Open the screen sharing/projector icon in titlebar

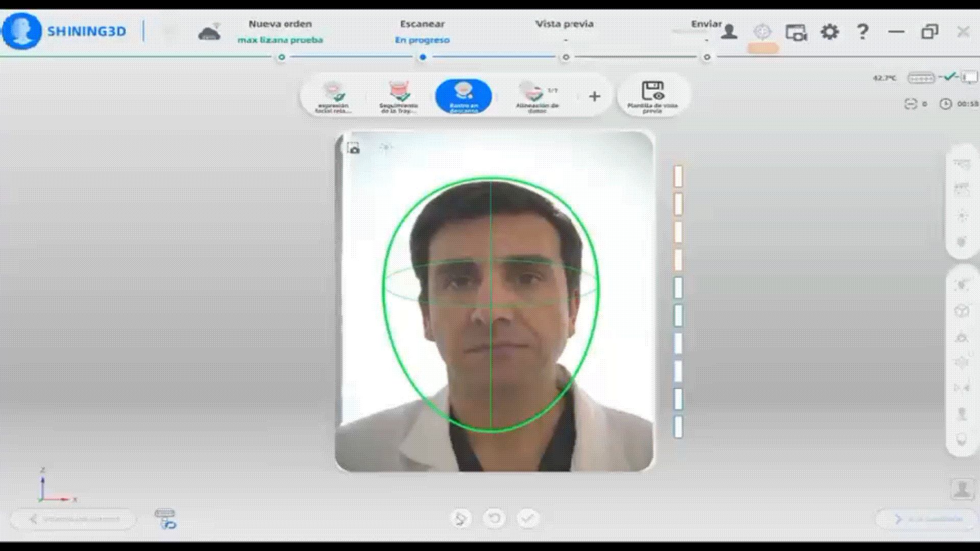pos(797,32)
